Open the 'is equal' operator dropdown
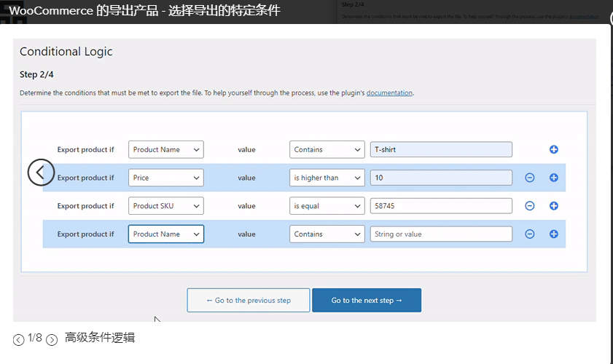 [327, 206]
